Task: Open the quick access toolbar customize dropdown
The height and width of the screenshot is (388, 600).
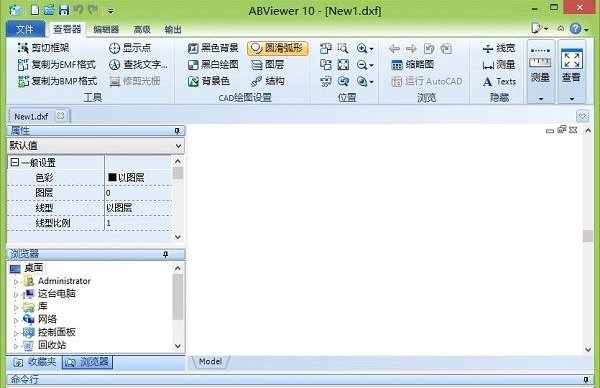Action: tap(110, 11)
